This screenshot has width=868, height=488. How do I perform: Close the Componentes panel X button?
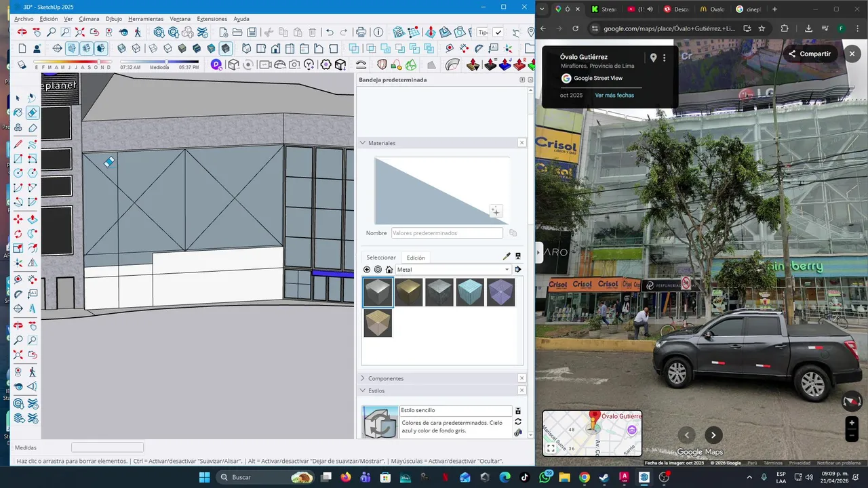[521, 378]
